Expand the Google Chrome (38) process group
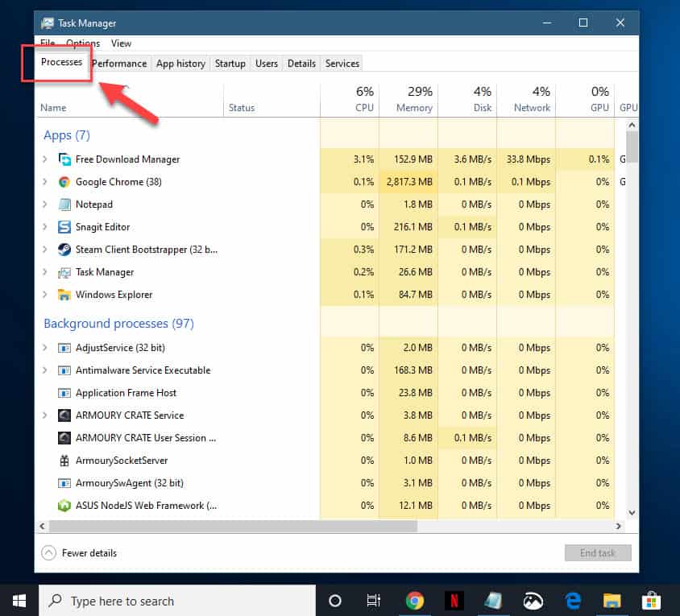The width and height of the screenshot is (680, 616). coord(44,182)
